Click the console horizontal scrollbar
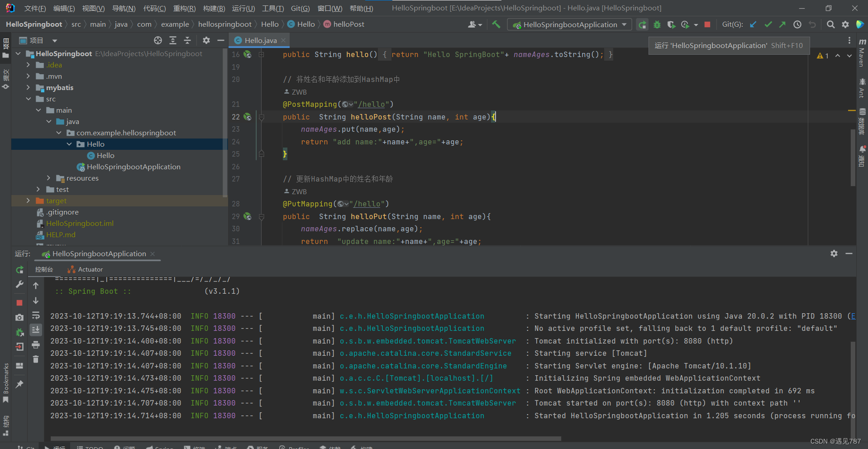This screenshot has width=868, height=449. point(305,438)
